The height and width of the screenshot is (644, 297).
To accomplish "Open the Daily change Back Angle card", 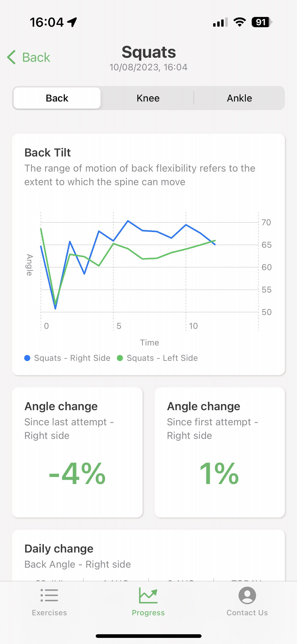I will point(148,555).
